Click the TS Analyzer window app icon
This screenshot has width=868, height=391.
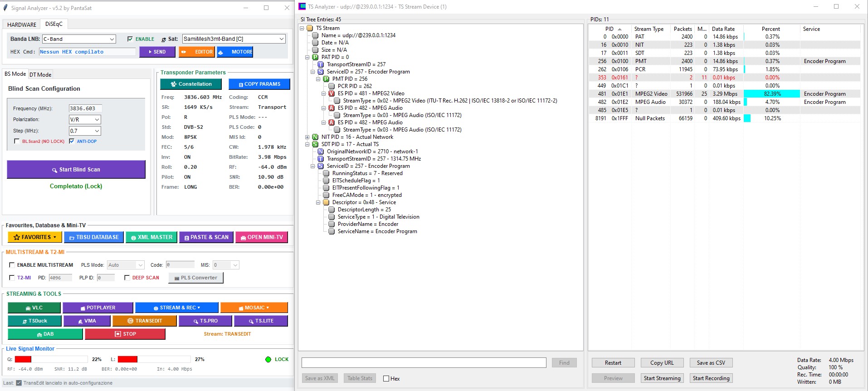302,6
